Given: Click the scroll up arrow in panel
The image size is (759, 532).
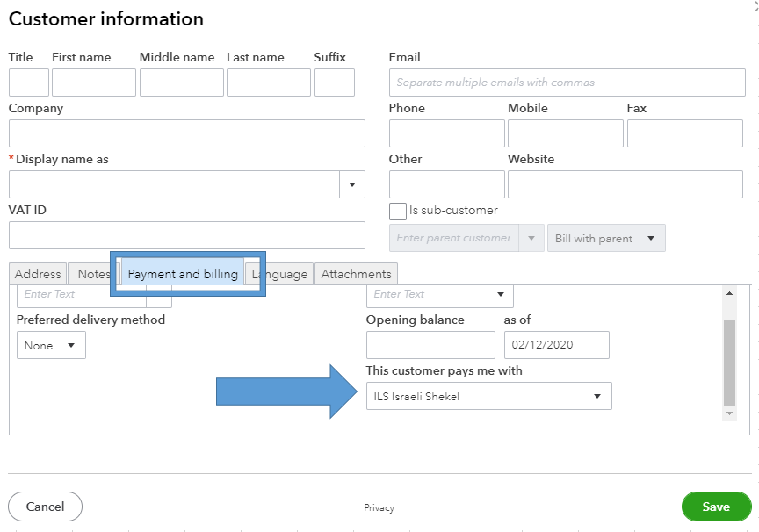Looking at the screenshot, I should (x=729, y=293).
